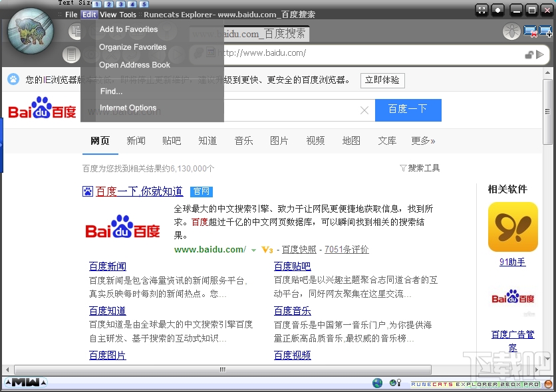Viewport: 556px width, 392px height.
Task: Switch to the 贴吧 tab
Action: pyautogui.click(x=172, y=141)
